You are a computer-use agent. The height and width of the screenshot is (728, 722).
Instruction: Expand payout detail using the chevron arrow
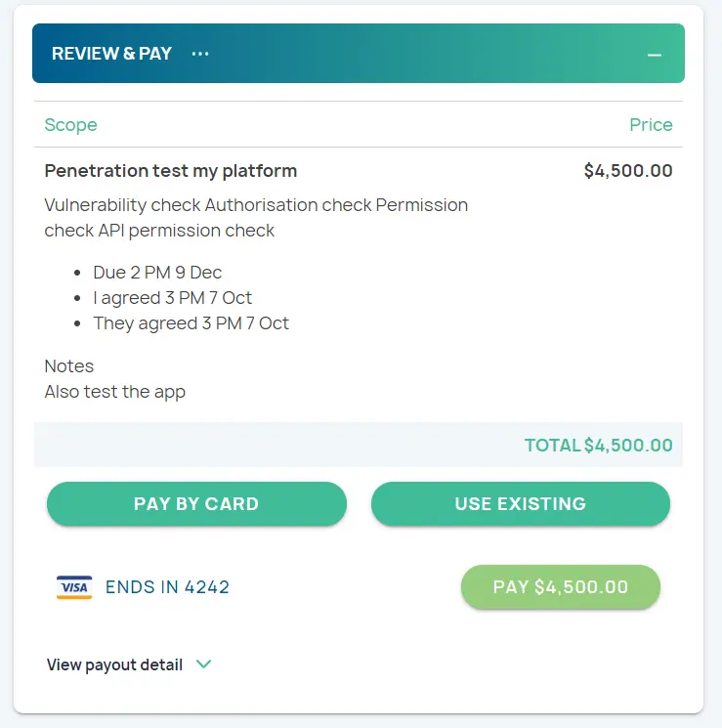(204, 664)
